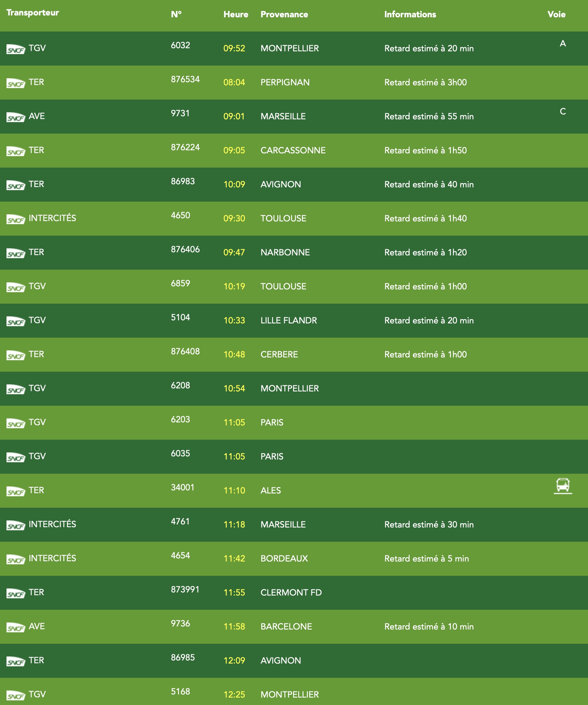Click the SNCF logo of TER 876408
Image resolution: width=588 pixels, height=705 pixels.
click(x=16, y=356)
